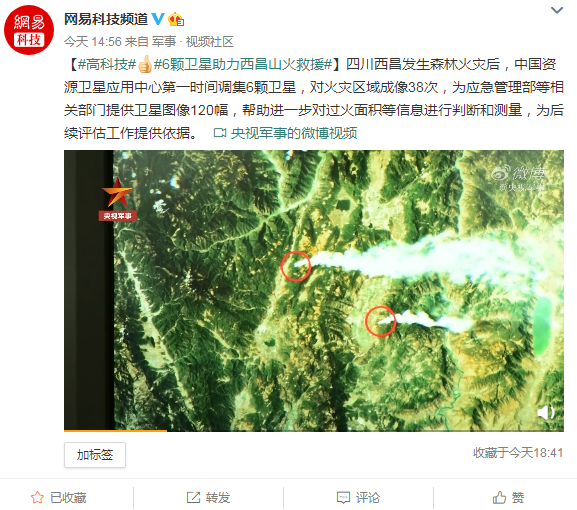The width and height of the screenshot is (577, 510).
Task: Open the 网易科技频道 account name
Action: (x=106, y=19)
